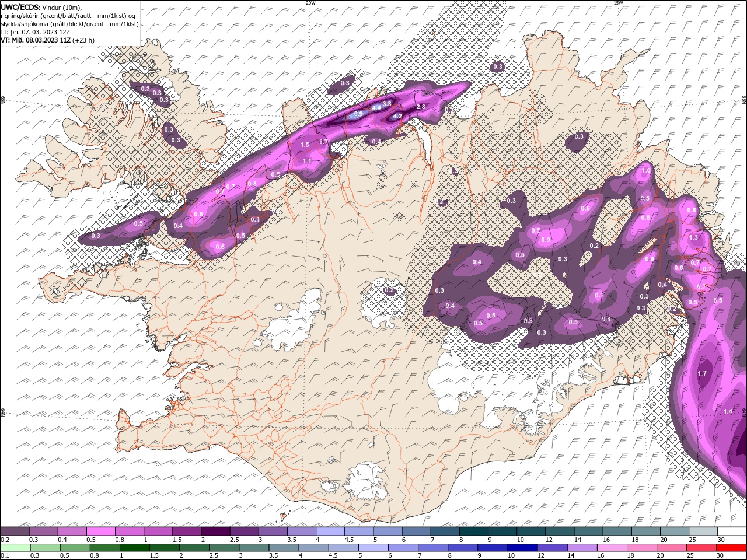The image size is (747, 560).
Task: Click the red 30 swatch on lower scale
Action: click(x=731, y=547)
